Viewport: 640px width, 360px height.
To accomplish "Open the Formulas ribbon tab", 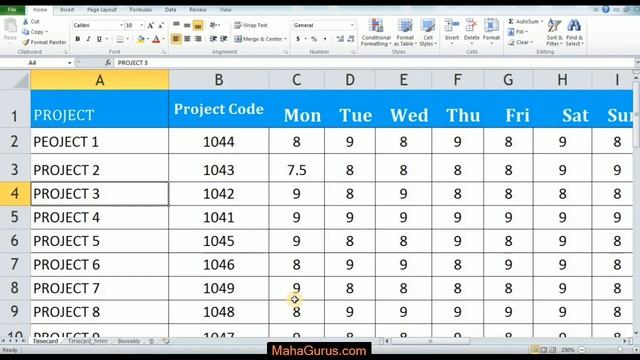I will pos(140,9).
